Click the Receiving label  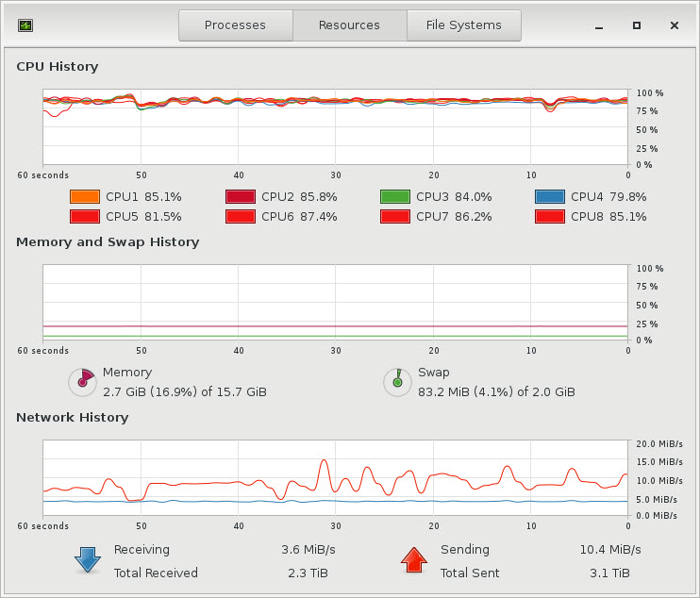point(142,549)
